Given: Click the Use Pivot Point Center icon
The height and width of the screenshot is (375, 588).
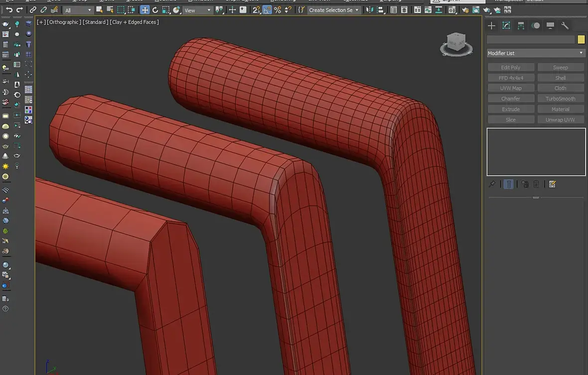Looking at the screenshot, I should 219,10.
